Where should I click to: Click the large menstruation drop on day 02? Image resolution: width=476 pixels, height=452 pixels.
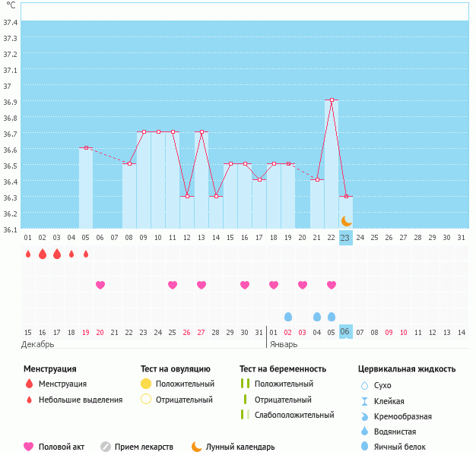[43, 254]
